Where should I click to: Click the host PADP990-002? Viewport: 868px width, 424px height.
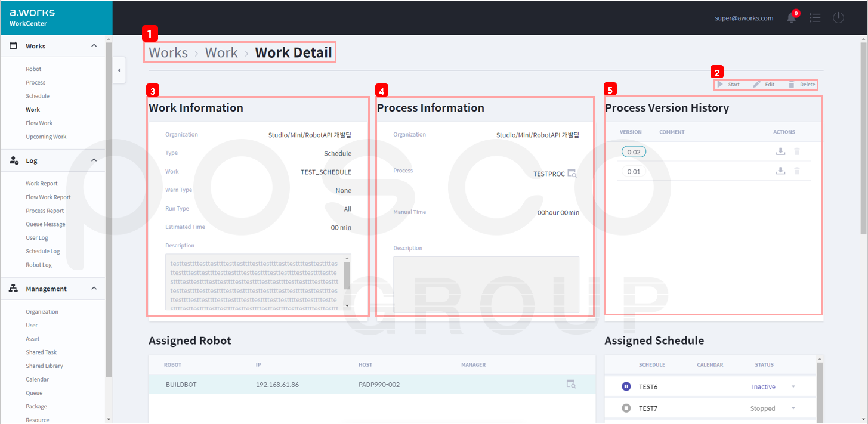click(x=379, y=385)
